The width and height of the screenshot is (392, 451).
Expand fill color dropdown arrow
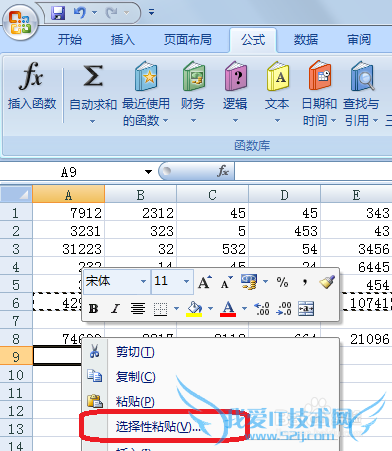210,308
